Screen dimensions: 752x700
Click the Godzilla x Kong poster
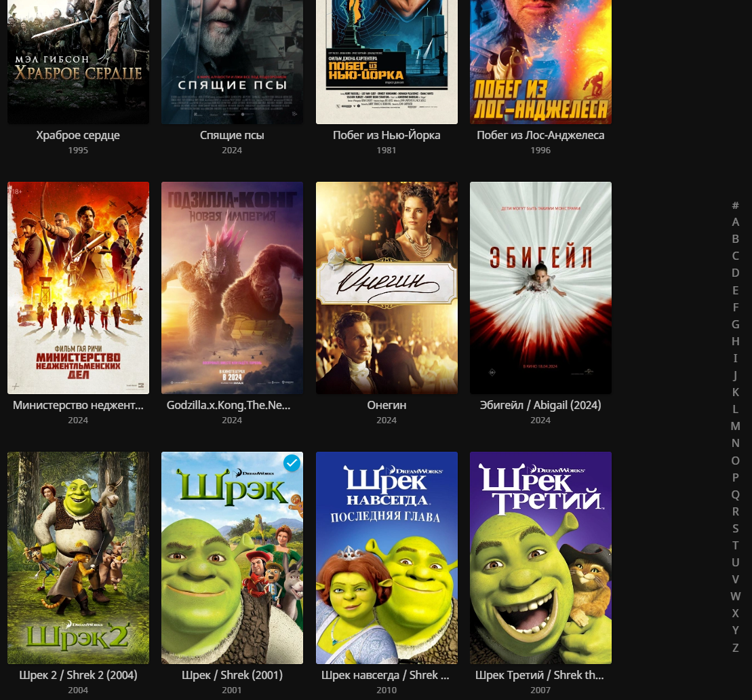pyautogui.click(x=232, y=288)
